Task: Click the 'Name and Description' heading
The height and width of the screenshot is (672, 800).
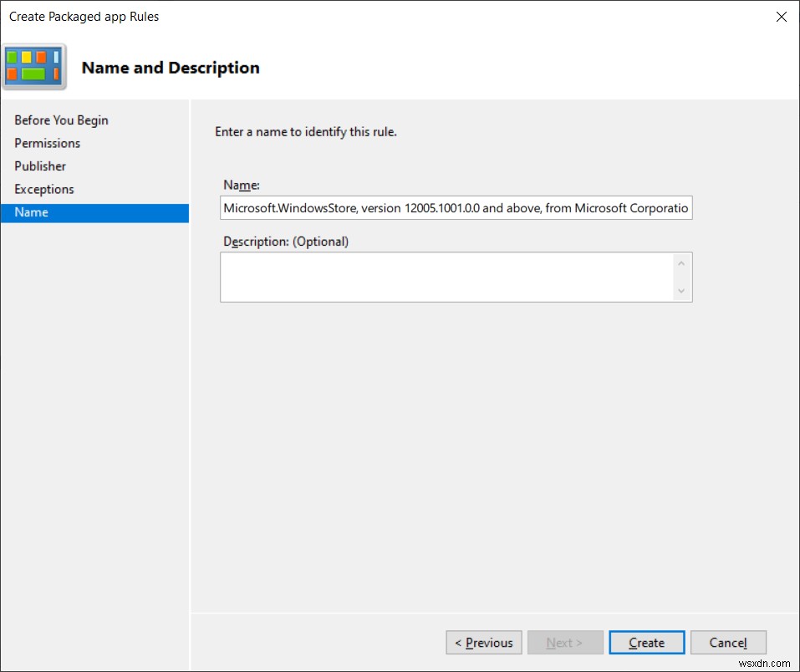Action: coord(170,67)
